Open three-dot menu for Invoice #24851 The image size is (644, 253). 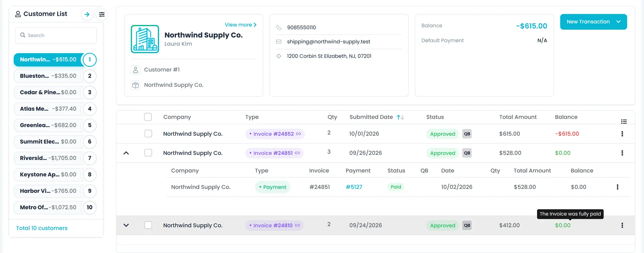[x=622, y=153]
